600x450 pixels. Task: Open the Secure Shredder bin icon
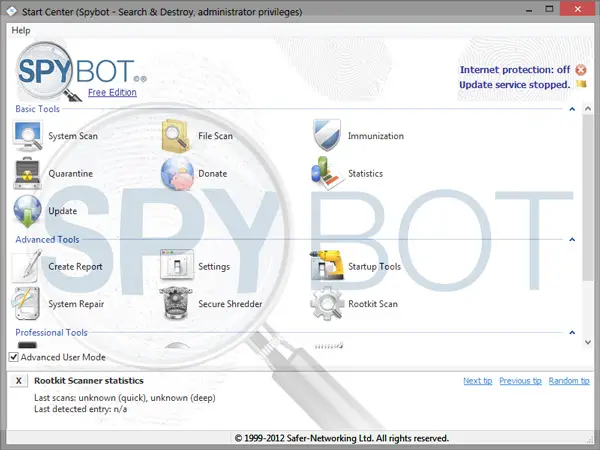tap(176, 303)
